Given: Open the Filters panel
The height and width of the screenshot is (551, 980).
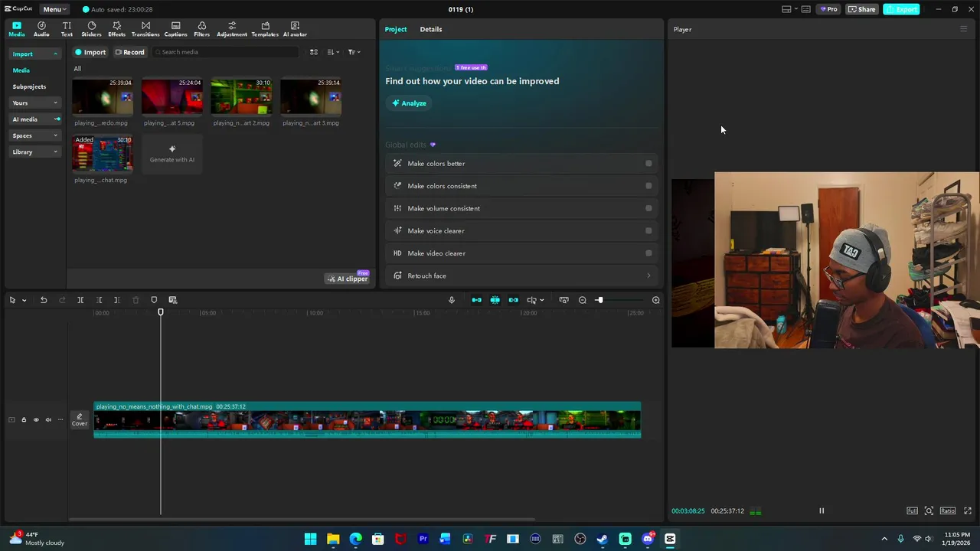Looking at the screenshot, I should click(201, 29).
